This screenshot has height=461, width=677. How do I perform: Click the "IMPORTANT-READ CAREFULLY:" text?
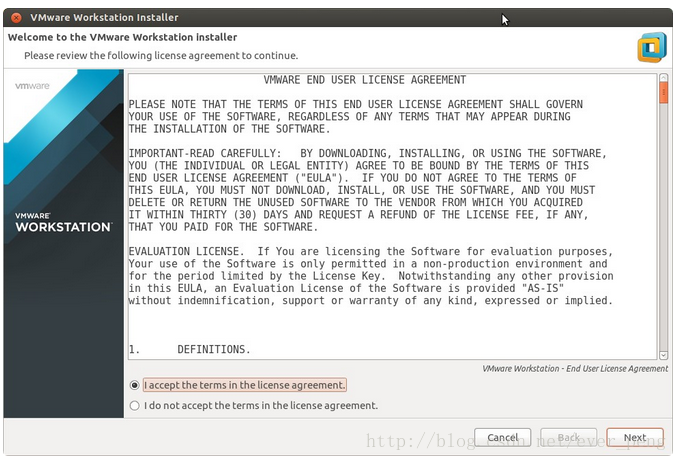tap(205, 153)
